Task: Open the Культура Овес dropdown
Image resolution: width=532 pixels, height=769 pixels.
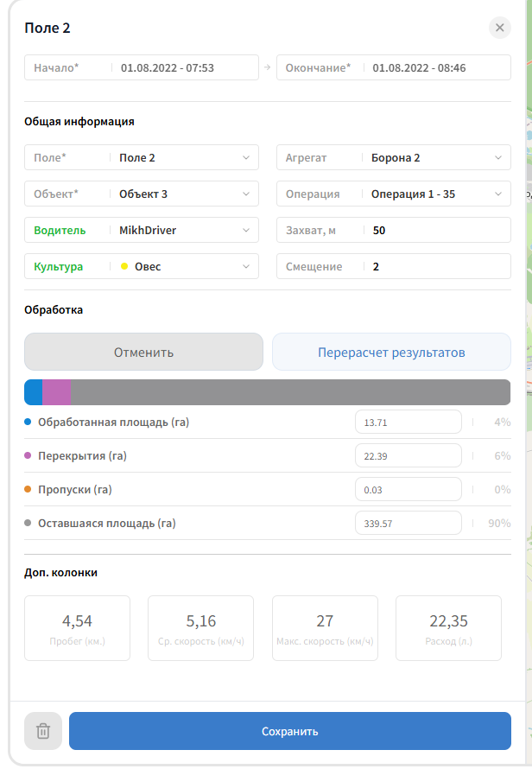Action: (142, 266)
